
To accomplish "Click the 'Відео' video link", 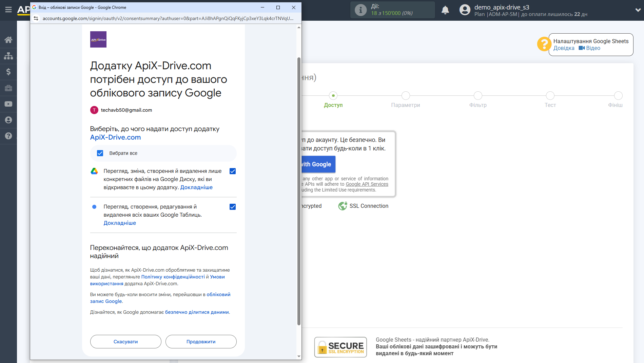I will point(593,48).
